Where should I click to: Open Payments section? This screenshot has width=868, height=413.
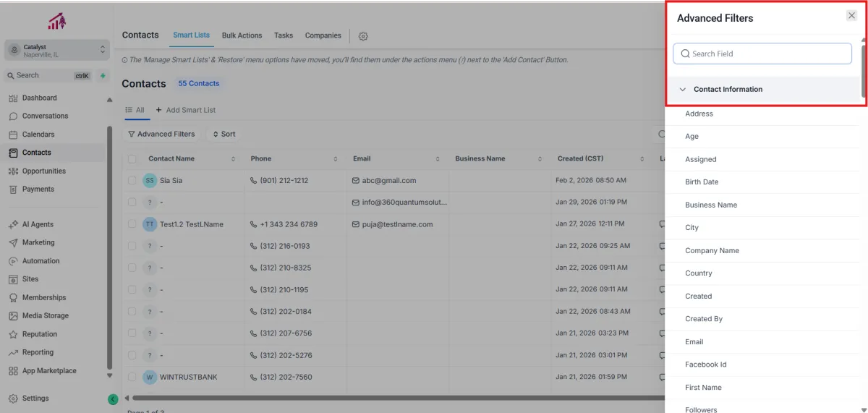point(38,190)
